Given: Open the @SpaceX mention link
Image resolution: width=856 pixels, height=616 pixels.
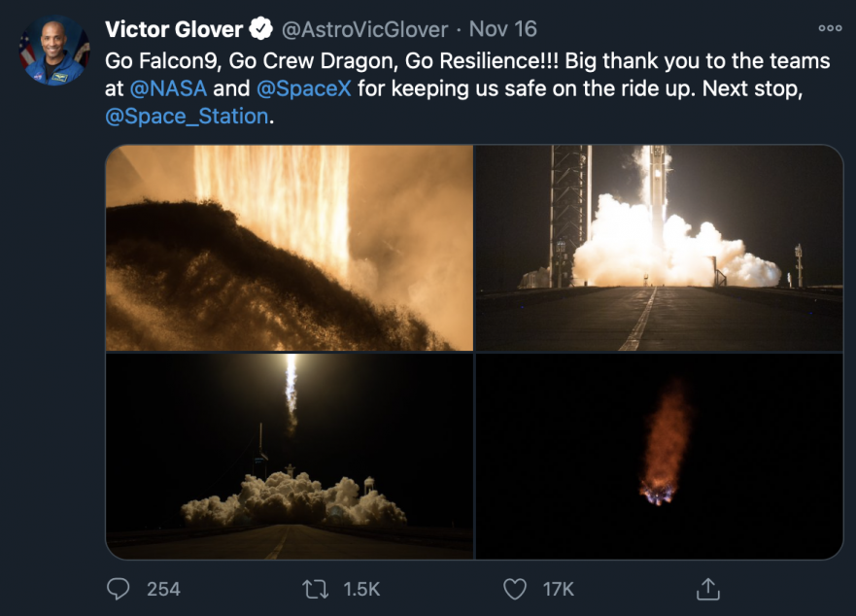Looking at the screenshot, I should (x=303, y=88).
